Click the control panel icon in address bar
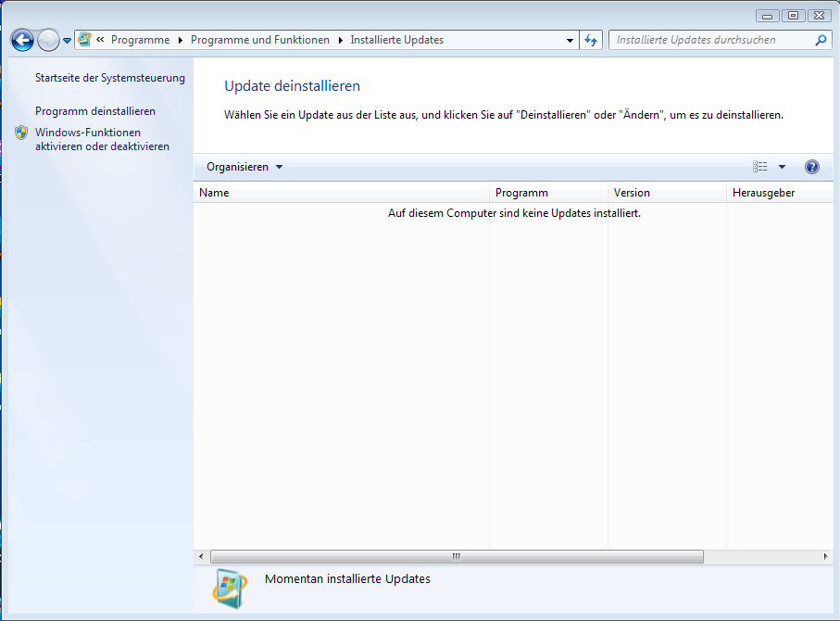This screenshot has height=621, width=840. [x=84, y=40]
